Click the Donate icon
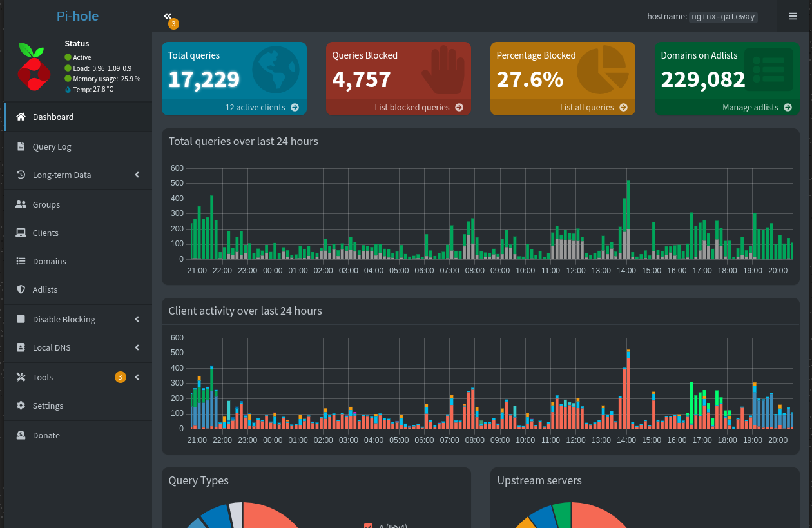Image resolution: width=812 pixels, height=528 pixels. (x=21, y=435)
